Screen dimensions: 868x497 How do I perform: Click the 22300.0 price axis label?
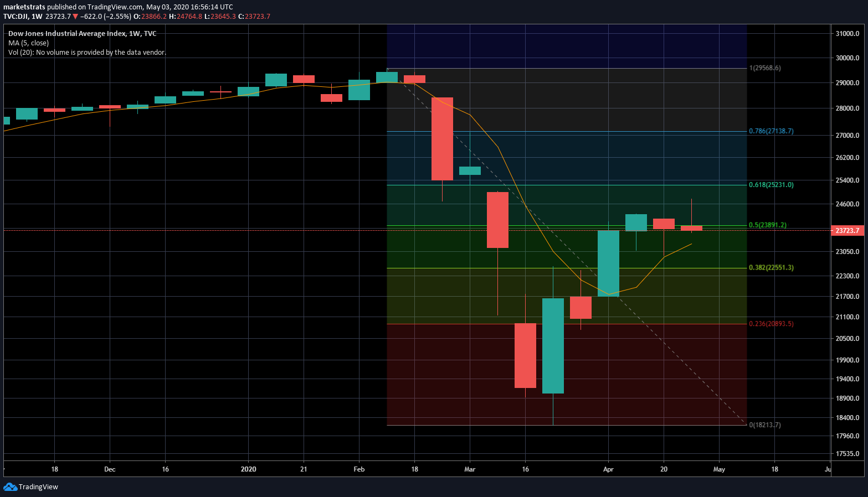848,276
